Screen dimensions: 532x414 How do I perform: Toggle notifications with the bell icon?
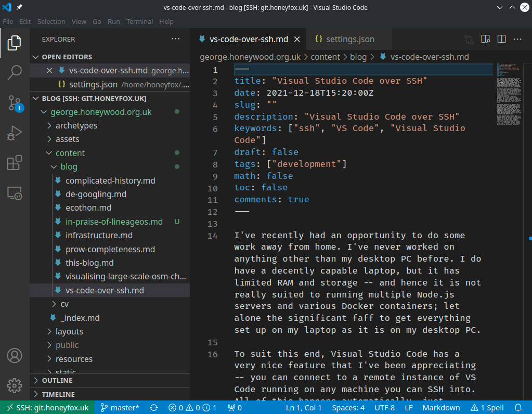pos(518,408)
